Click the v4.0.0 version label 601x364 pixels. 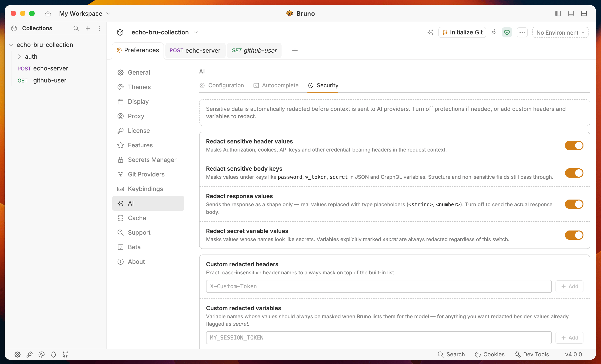click(574, 354)
